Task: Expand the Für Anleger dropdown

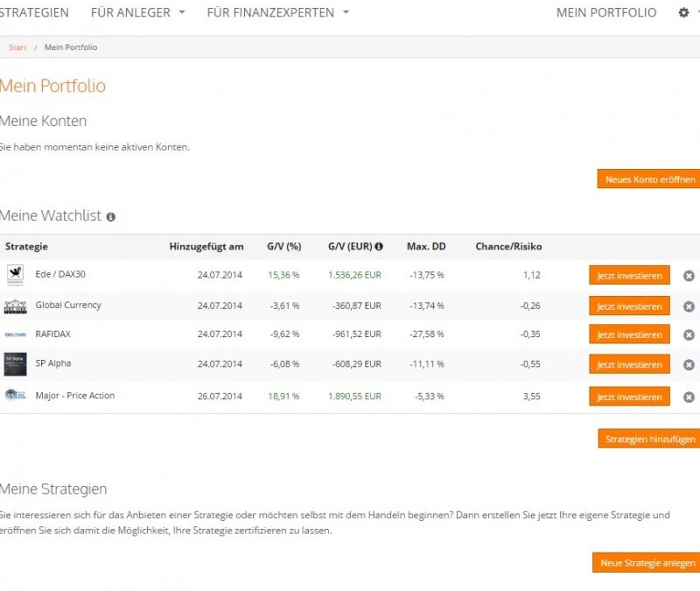Action: tap(137, 13)
